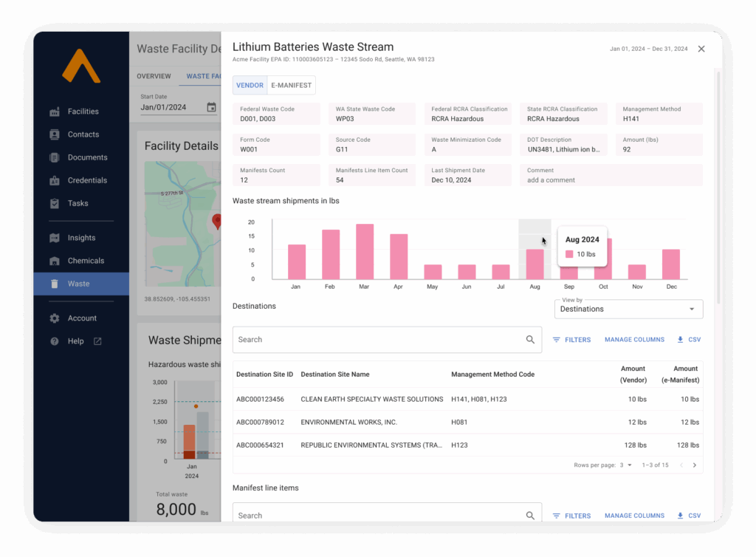Expand the View by Destinations dropdown

coord(628,309)
